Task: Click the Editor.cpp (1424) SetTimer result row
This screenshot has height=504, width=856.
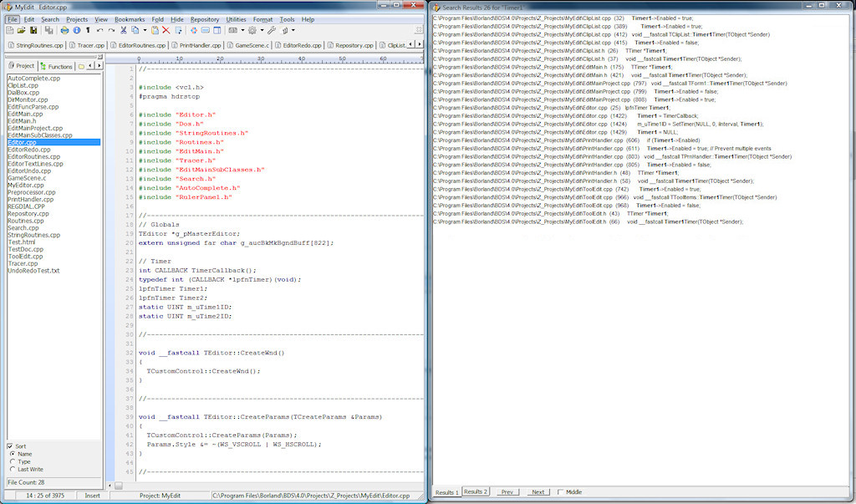Action: coord(599,124)
